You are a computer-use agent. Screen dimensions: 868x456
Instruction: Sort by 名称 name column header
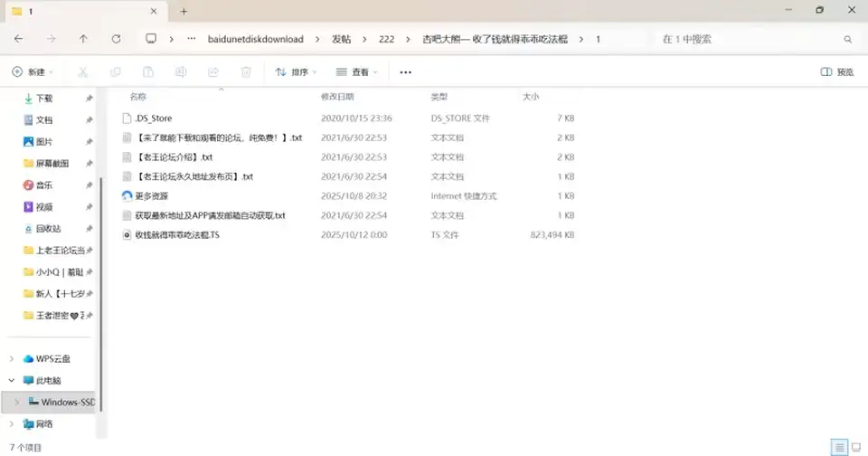pyautogui.click(x=137, y=97)
